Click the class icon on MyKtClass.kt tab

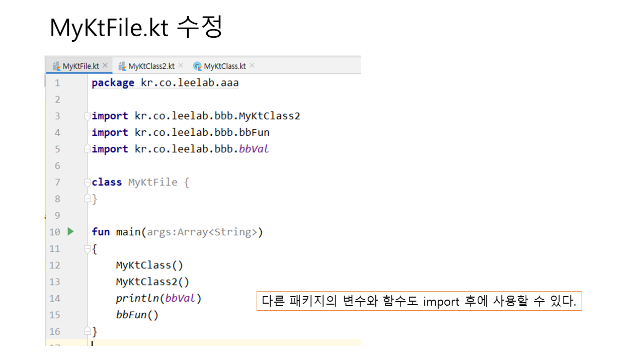(198, 66)
